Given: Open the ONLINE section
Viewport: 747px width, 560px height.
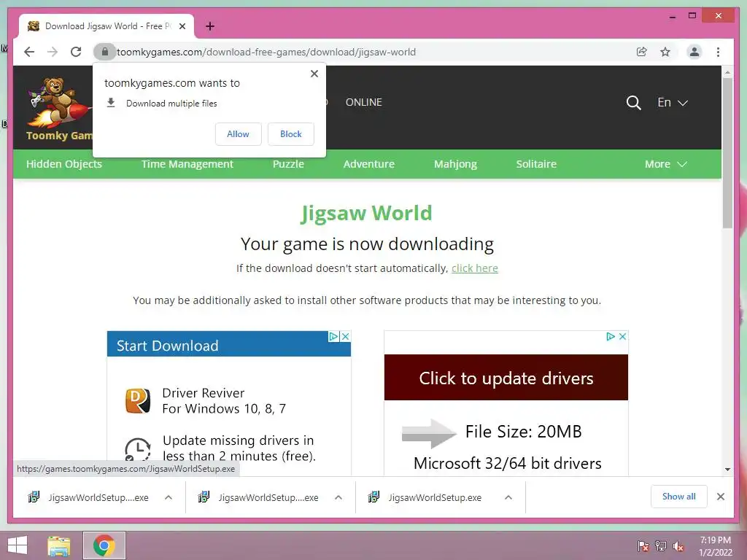Looking at the screenshot, I should tap(364, 102).
